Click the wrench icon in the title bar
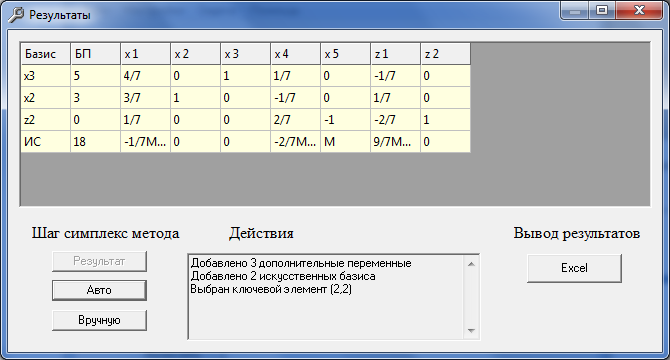This screenshot has height=360, width=670. 16,15
